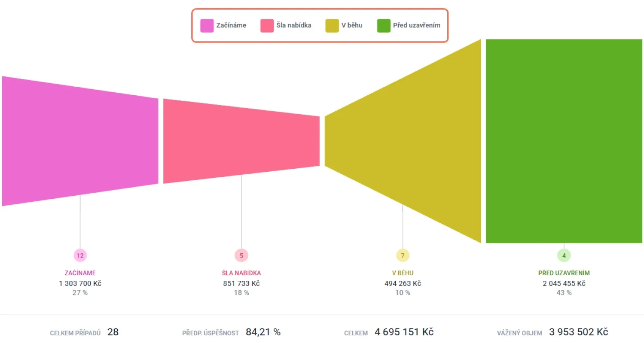This screenshot has width=644, height=343.
Task: Click the yellow V běhu legend swatch
Action: pyautogui.click(x=333, y=26)
